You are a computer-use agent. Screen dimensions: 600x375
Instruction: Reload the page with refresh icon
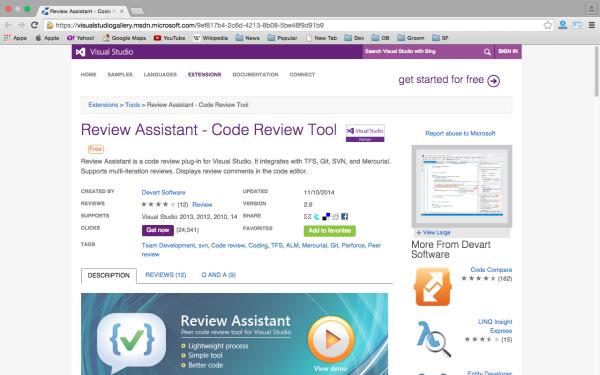coord(34,25)
